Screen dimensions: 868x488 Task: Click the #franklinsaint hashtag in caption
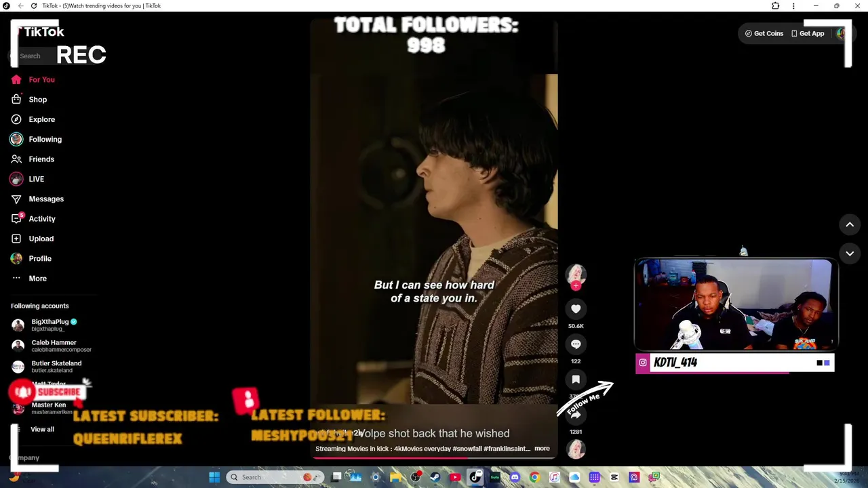pyautogui.click(x=506, y=449)
